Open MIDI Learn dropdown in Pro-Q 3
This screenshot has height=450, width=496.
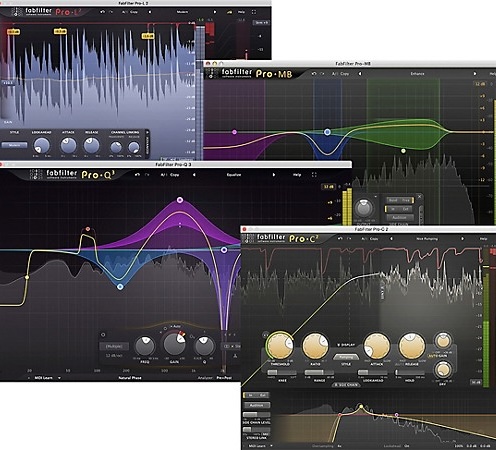click(59, 378)
